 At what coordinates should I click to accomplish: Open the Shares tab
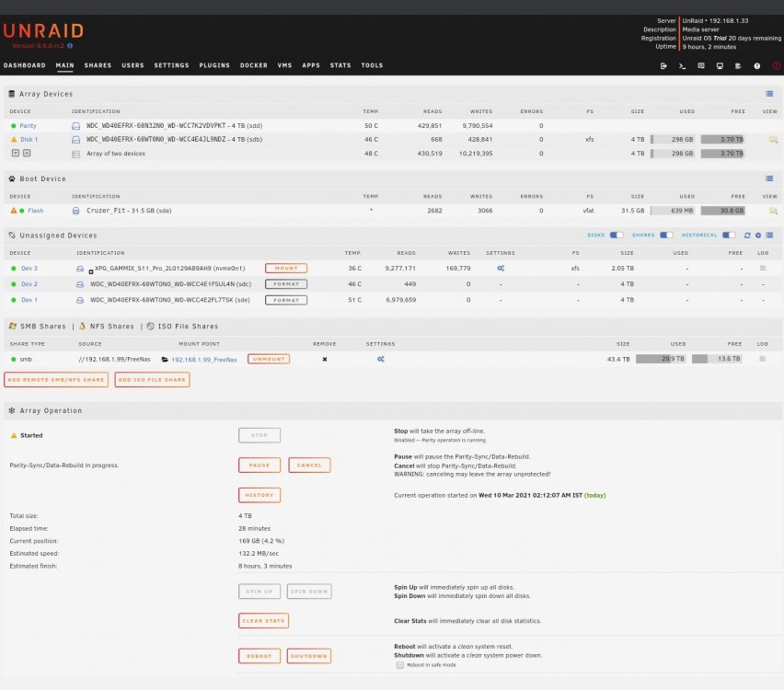(x=98, y=65)
